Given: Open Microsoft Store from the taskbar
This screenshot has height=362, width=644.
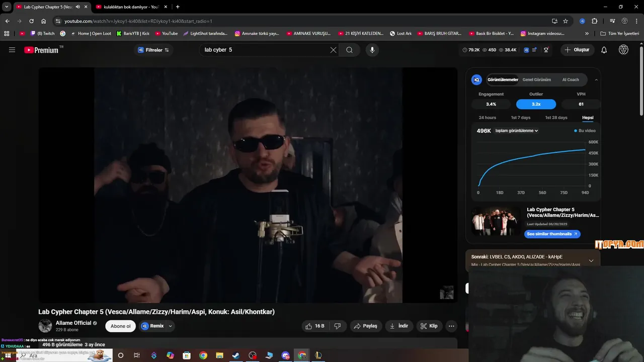Looking at the screenshot, I should point(187,355).
